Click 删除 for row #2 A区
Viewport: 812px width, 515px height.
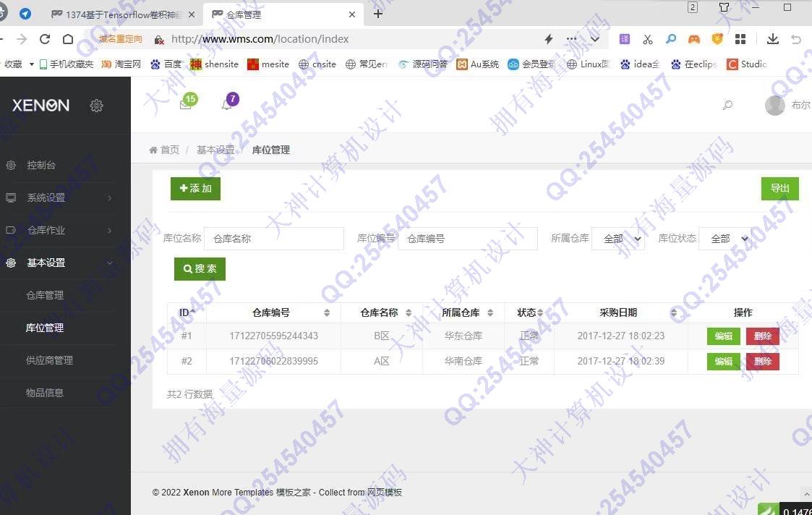point(762,361)
